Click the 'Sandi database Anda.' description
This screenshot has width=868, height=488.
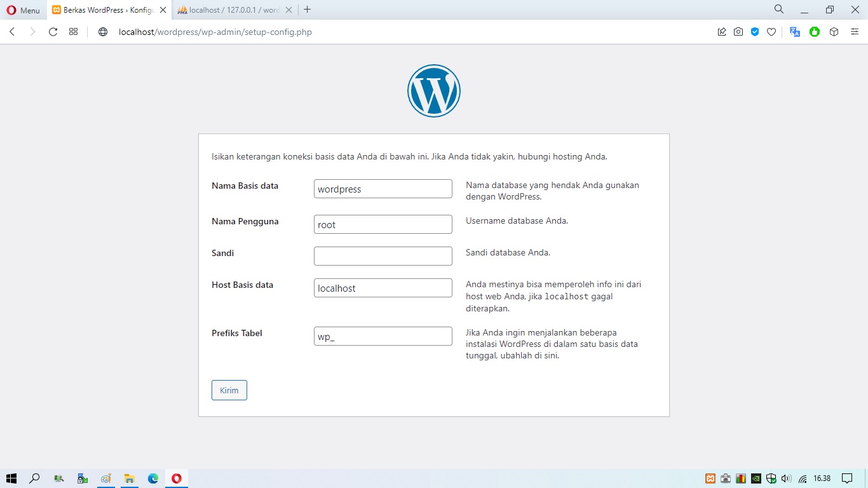point(508,252)
